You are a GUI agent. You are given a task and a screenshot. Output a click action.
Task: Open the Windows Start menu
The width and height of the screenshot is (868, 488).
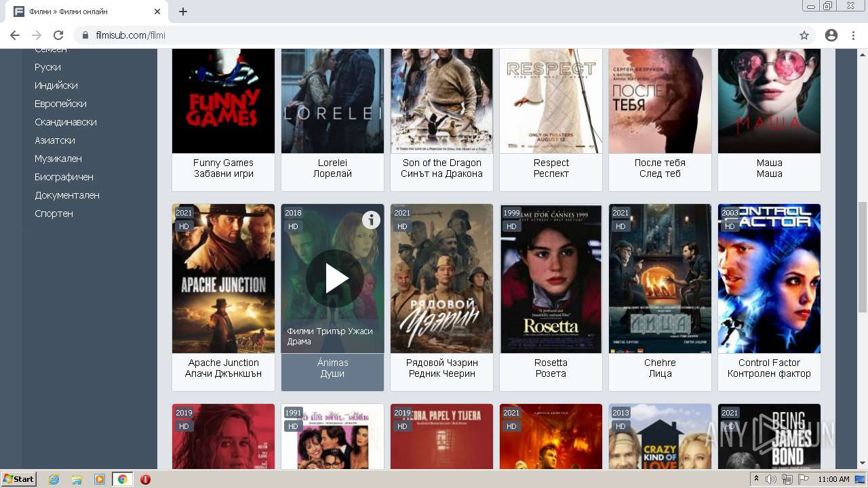(x=19, y=479)
